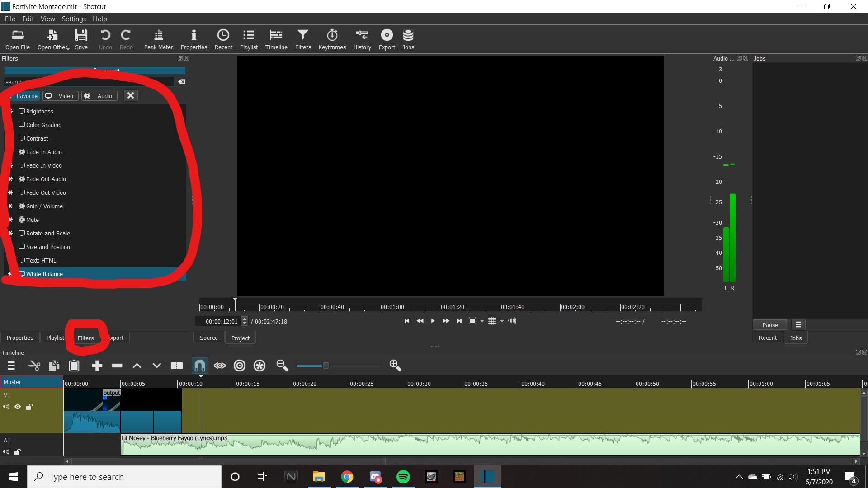Toggle audio mute on A1 track
The height and width of the screenshot is (488, 868).
coord(6,451)
